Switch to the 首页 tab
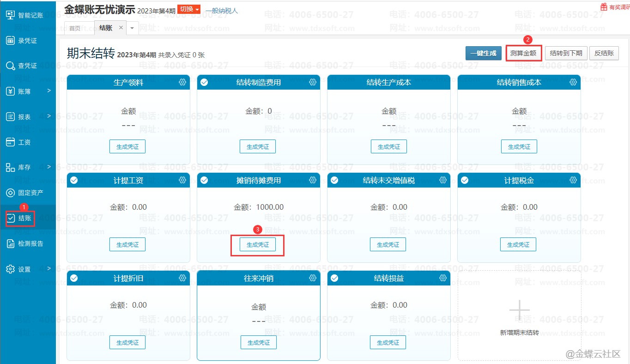The height and width of the screenshot is (364, 630). tap(75, 28)
